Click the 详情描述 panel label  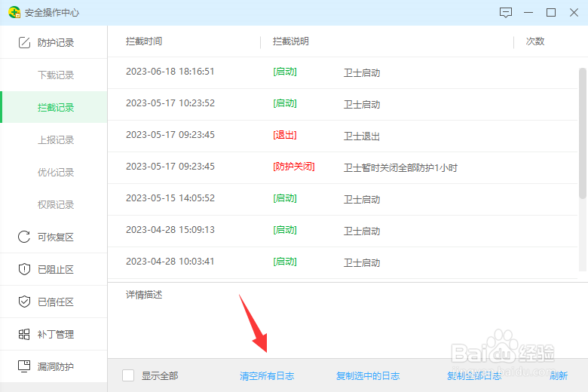144,295
